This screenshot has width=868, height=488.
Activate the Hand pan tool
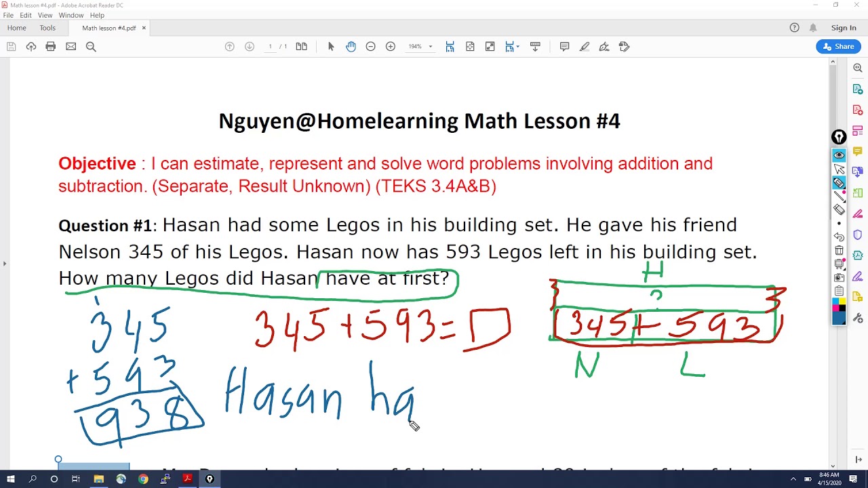(351, 47)
